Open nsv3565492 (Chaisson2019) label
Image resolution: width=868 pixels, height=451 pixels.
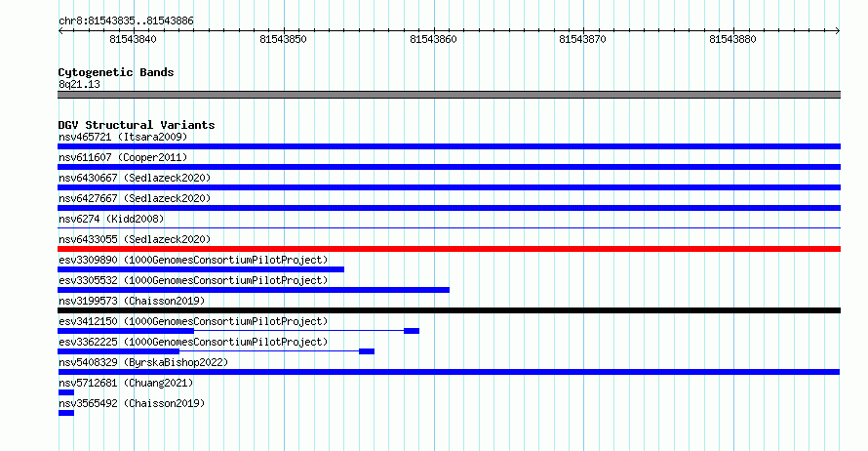click(x=132, y=403)
